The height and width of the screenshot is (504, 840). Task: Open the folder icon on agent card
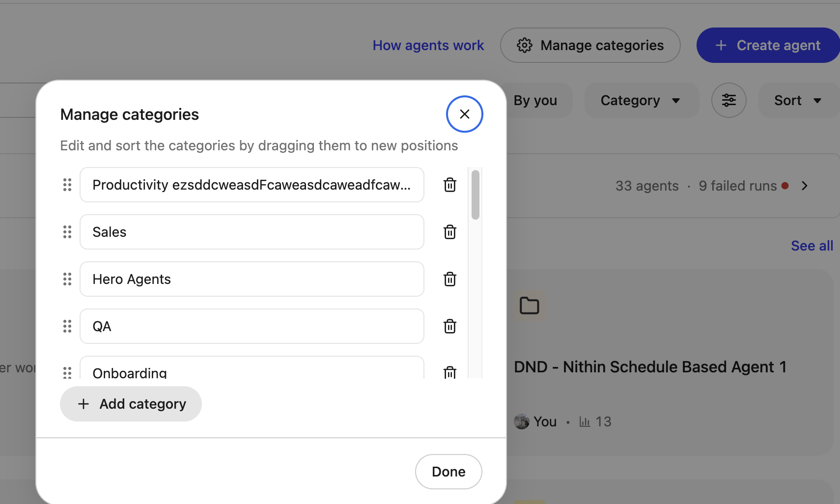click(530, 306)
